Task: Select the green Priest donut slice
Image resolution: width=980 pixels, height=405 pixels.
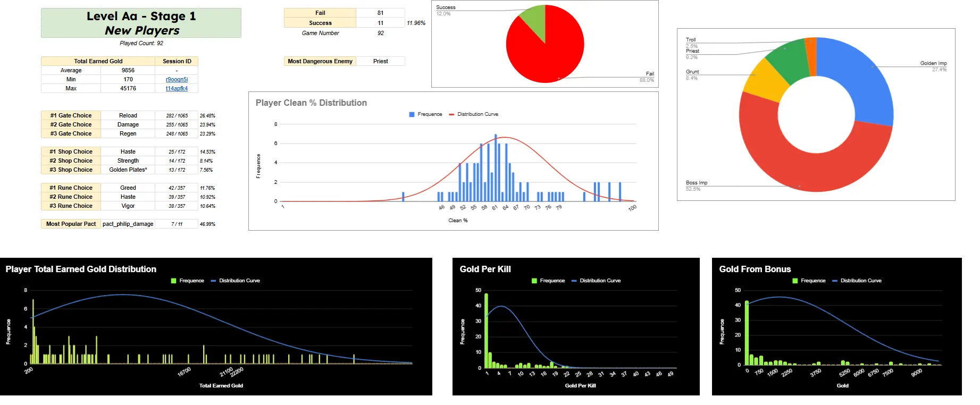Action: [x=787, y=60]
